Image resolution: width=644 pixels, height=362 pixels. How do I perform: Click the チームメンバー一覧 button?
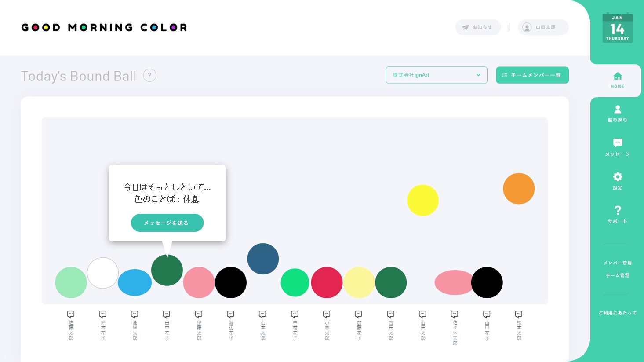pos(532,75)
